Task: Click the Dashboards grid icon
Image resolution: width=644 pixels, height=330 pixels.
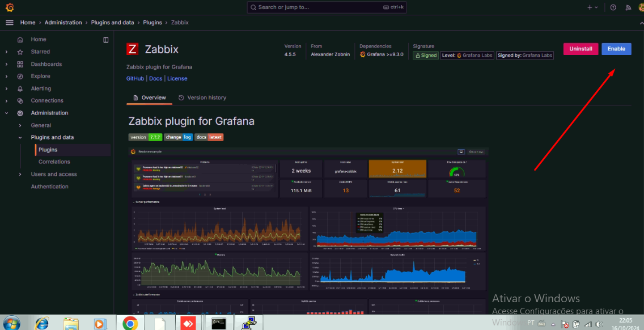Action: [x=20, y=64]
